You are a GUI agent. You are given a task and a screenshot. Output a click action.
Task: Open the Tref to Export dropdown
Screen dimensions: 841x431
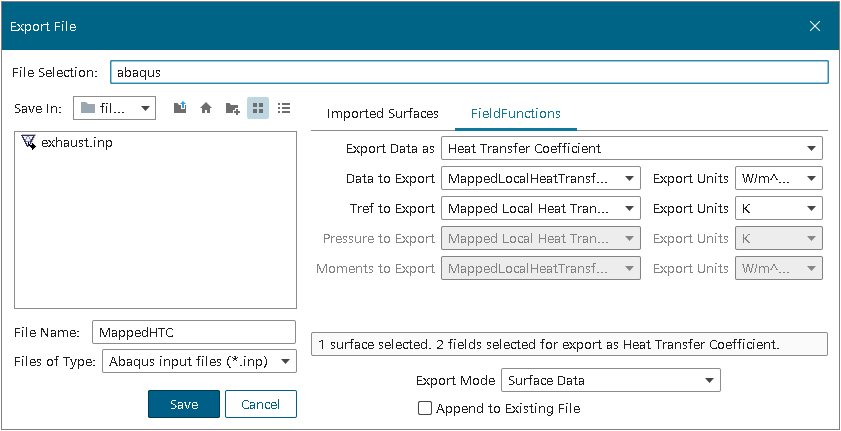[540, 209]
